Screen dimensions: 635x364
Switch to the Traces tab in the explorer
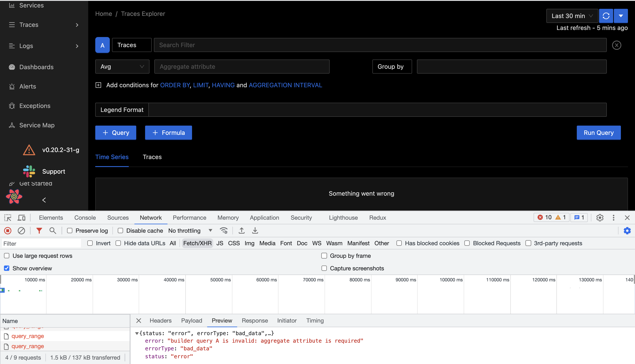152,157
